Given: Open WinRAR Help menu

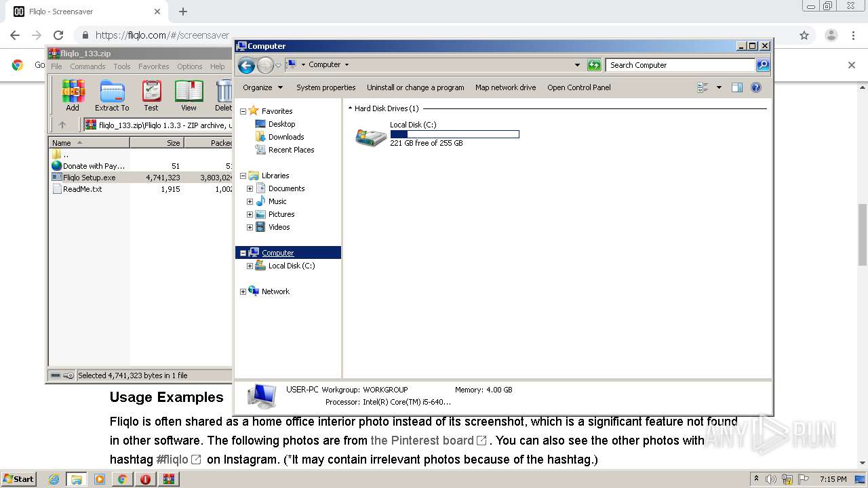Looking at the screenshot, I should 217,66.
